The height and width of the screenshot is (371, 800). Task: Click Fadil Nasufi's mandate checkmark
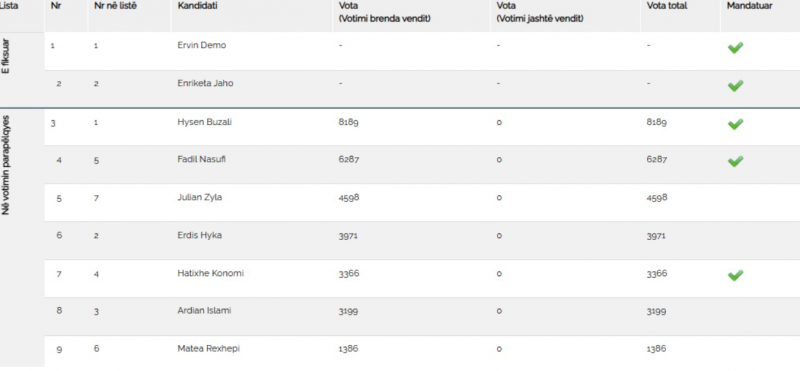[735, 162]
